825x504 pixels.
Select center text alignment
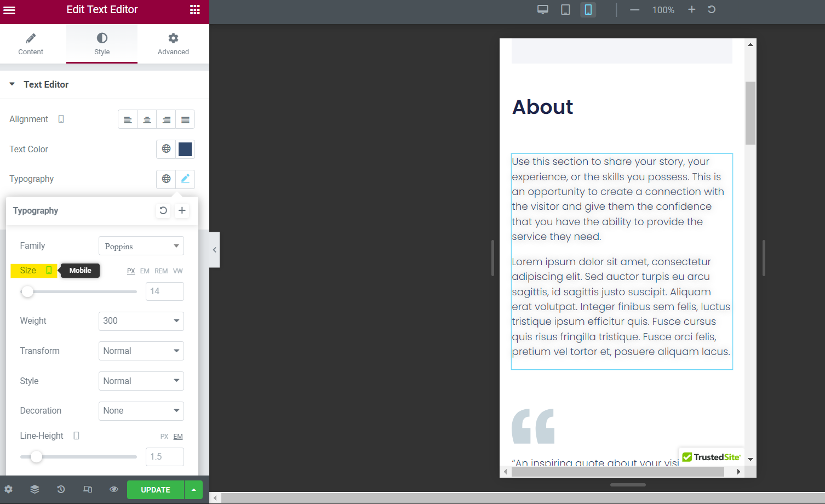(147, 119)
